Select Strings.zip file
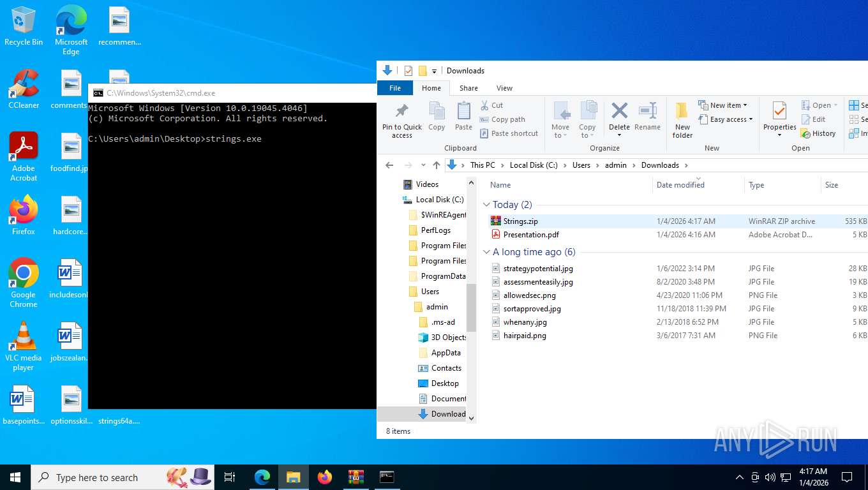868x490 pixels. tap(520, 221)
